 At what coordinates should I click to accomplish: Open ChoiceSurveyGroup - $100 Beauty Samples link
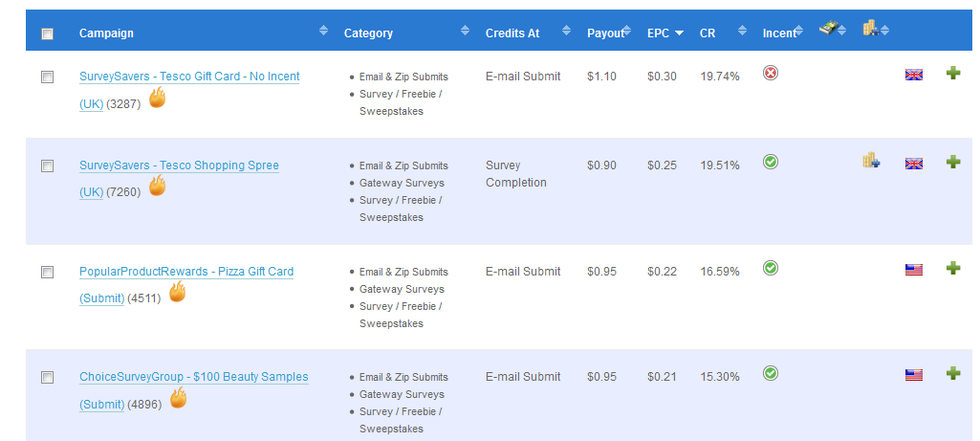point(194,377)
